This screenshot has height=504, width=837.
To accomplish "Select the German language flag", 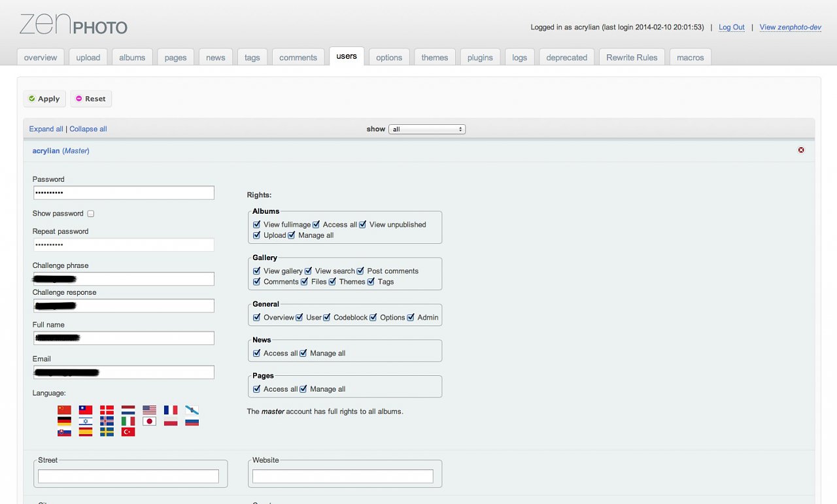I will tap(64, 421).
